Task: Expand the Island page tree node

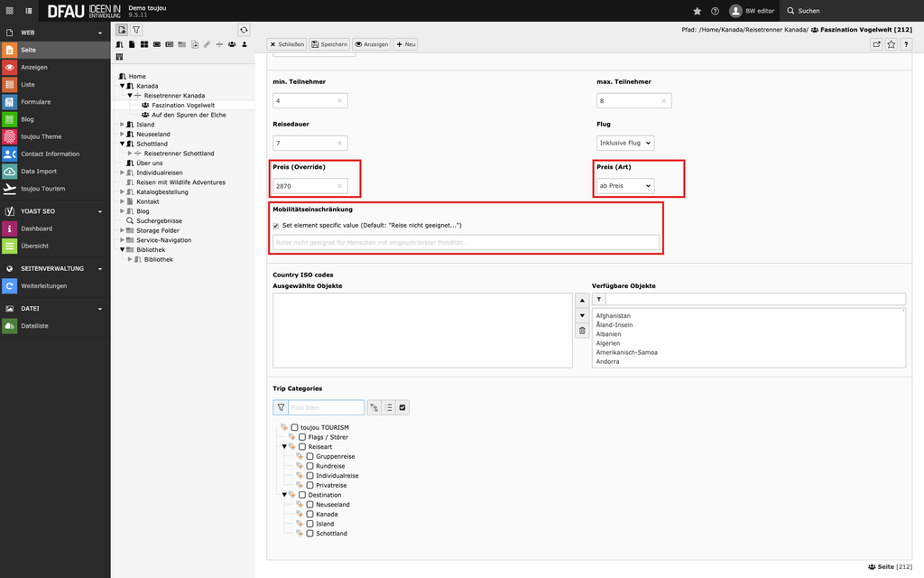Action: 124,125
